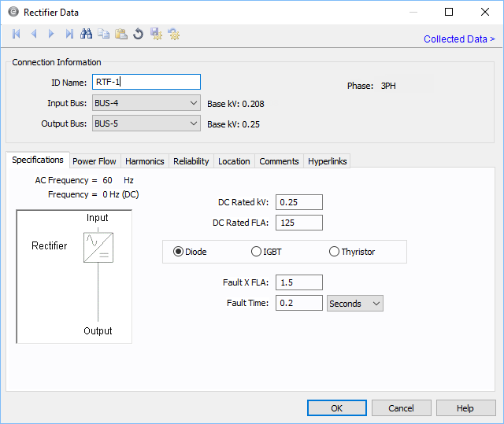504x424 pixels.
Task: Click the previous record arrow
Action: 34,34
